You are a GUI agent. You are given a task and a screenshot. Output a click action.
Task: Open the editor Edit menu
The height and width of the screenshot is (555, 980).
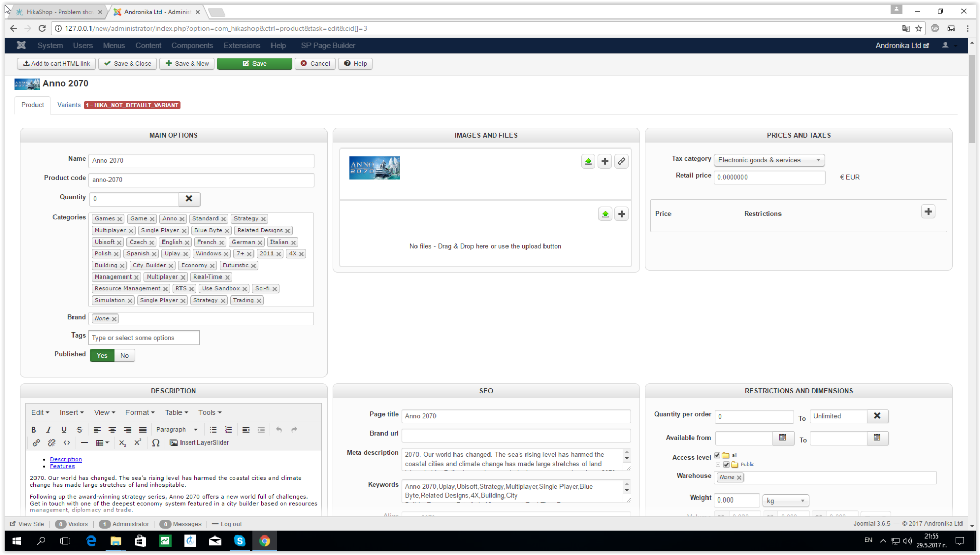(x=40, y=412)
